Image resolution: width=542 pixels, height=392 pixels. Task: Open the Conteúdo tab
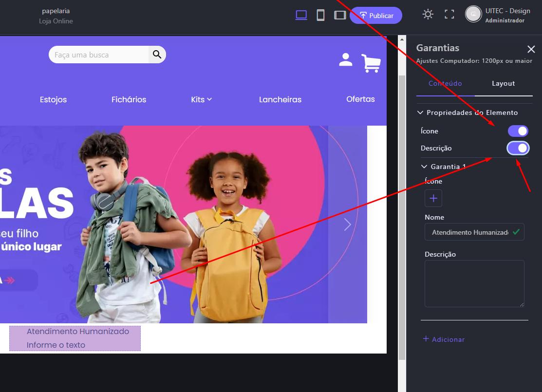click(445, 83)
